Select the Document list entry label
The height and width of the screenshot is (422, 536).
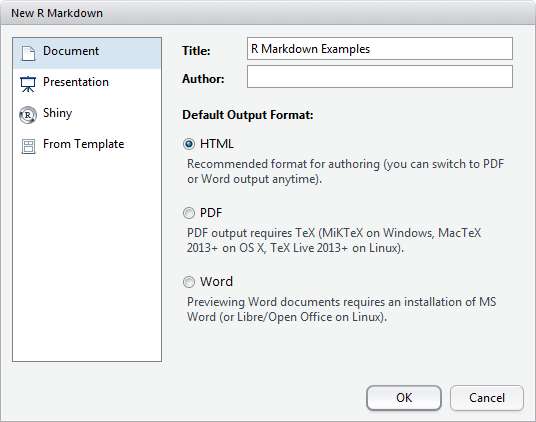point(71,51)
